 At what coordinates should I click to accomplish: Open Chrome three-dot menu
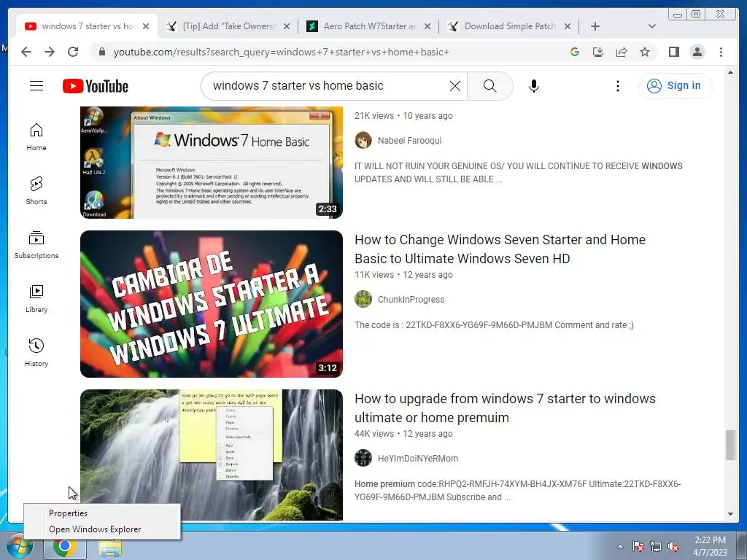point(721,52)
